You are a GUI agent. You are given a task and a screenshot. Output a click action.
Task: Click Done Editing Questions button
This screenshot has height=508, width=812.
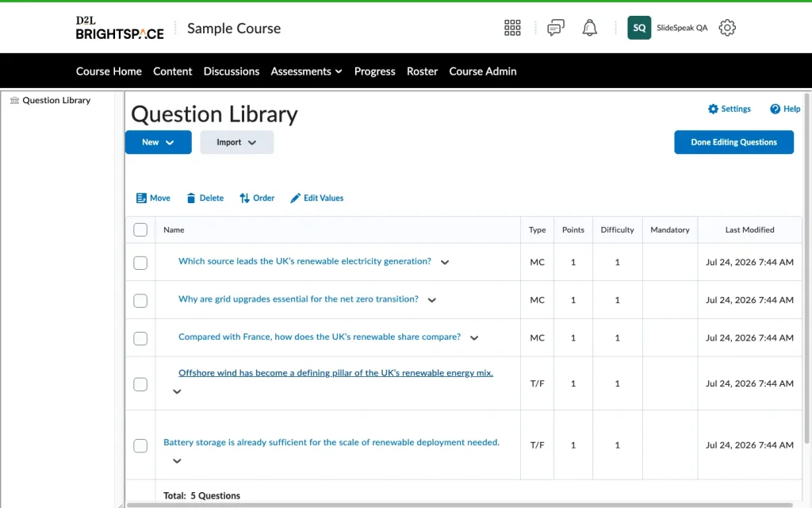(733, 142)
